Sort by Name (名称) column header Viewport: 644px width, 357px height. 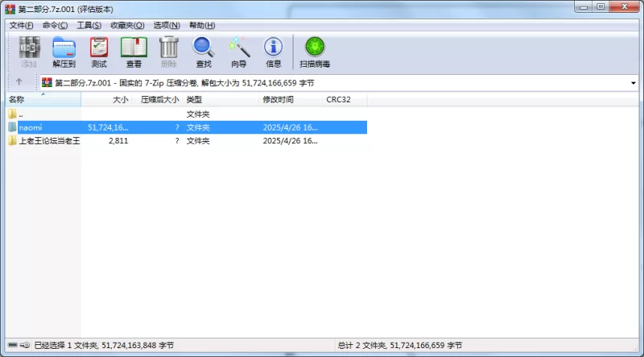coord(43,100)
